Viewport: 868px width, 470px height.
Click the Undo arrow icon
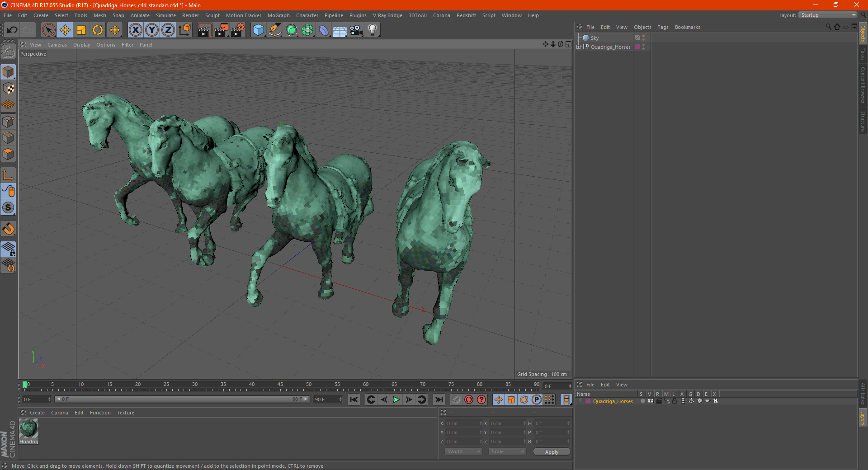tap(12, 30)
